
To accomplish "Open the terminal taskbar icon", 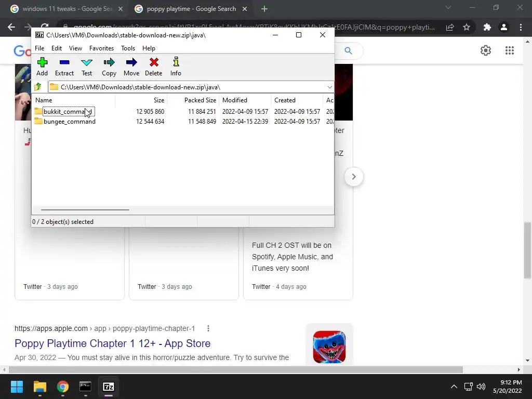I will 85,387.
